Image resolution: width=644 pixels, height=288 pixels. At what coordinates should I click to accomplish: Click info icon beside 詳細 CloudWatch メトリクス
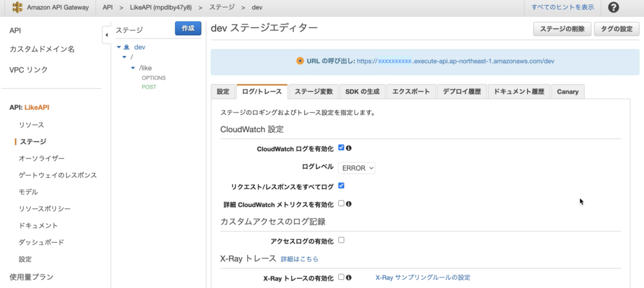point(348,203)
